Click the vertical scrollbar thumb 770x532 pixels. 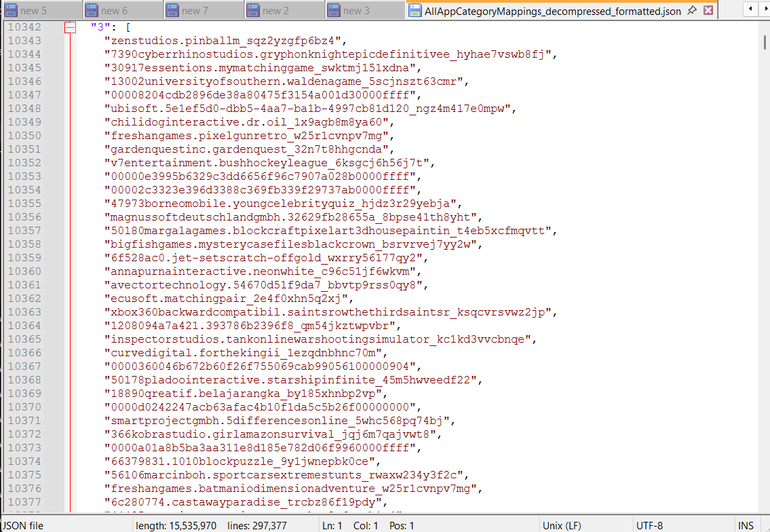click(x=765, y=42)
